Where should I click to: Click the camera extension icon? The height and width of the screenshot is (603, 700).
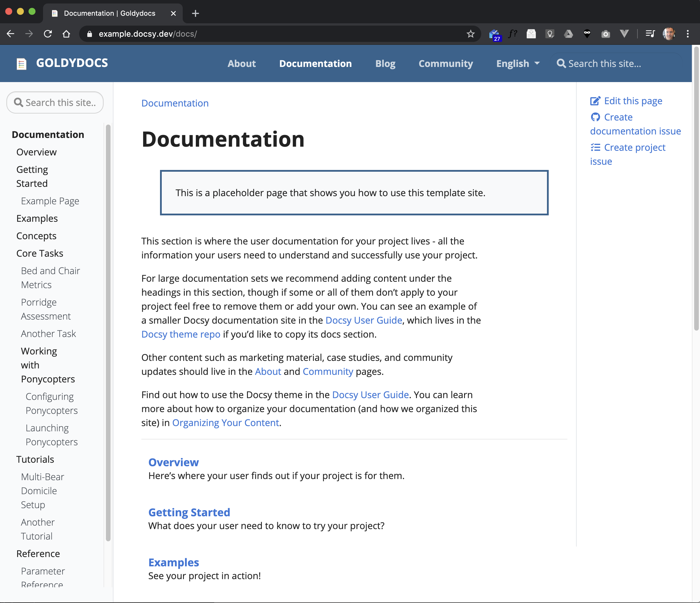coord(605,34)
